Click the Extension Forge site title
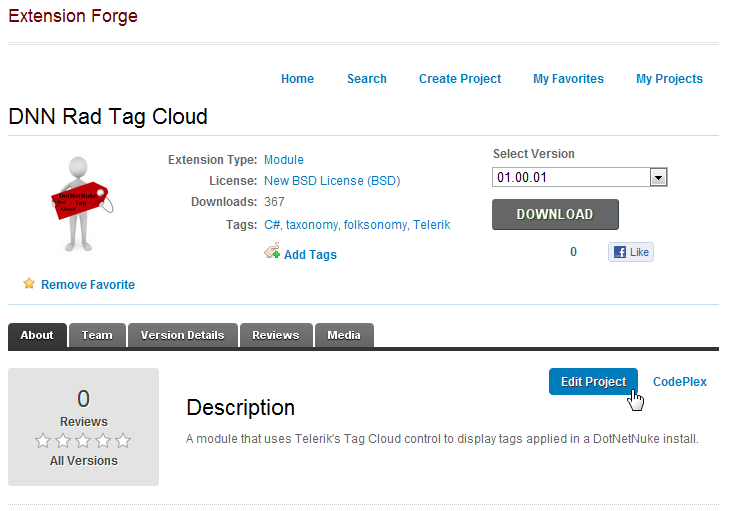735x516 pixels. coord(73,16)
